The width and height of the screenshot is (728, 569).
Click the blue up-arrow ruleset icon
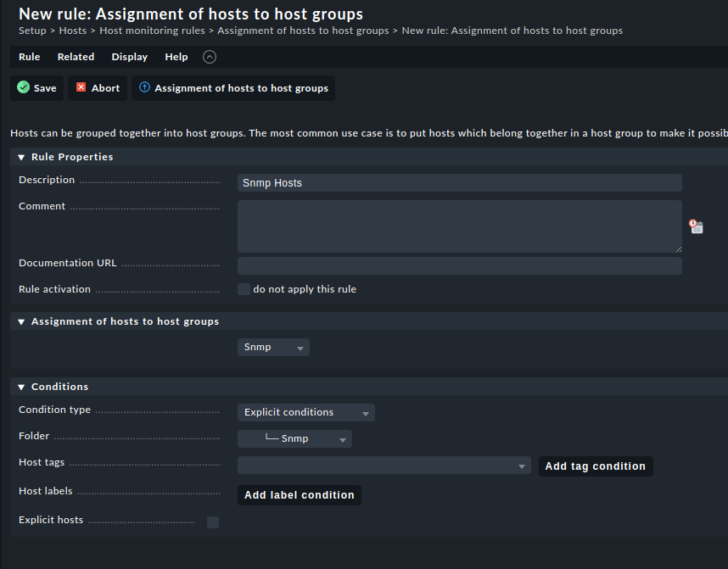(144, 87)
